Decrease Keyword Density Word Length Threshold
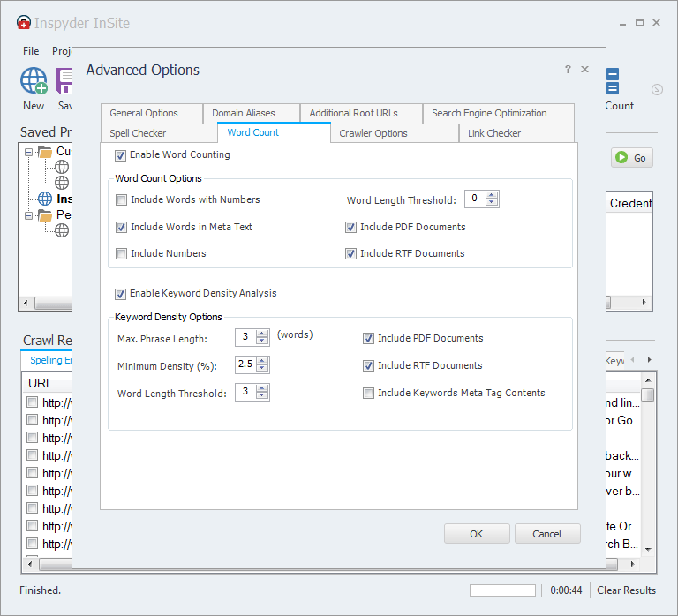Viewport: 678px width, 616px height. click(262, 395)
